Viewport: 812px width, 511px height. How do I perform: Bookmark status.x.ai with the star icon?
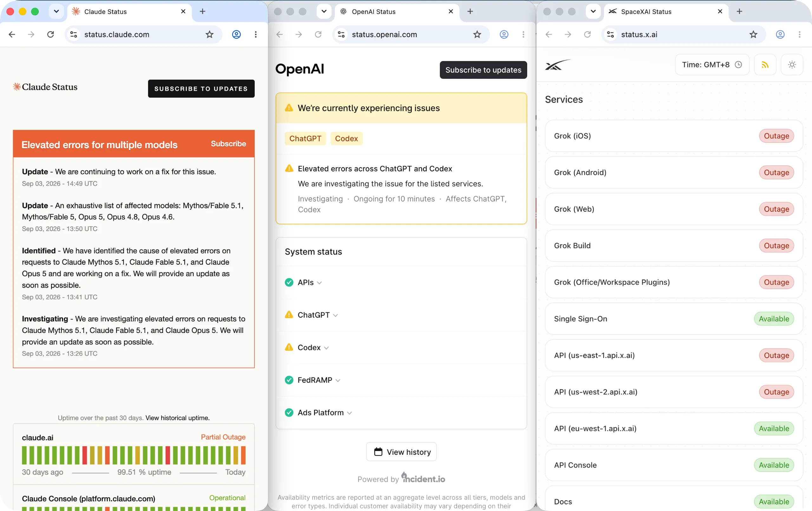coord(753,34)
